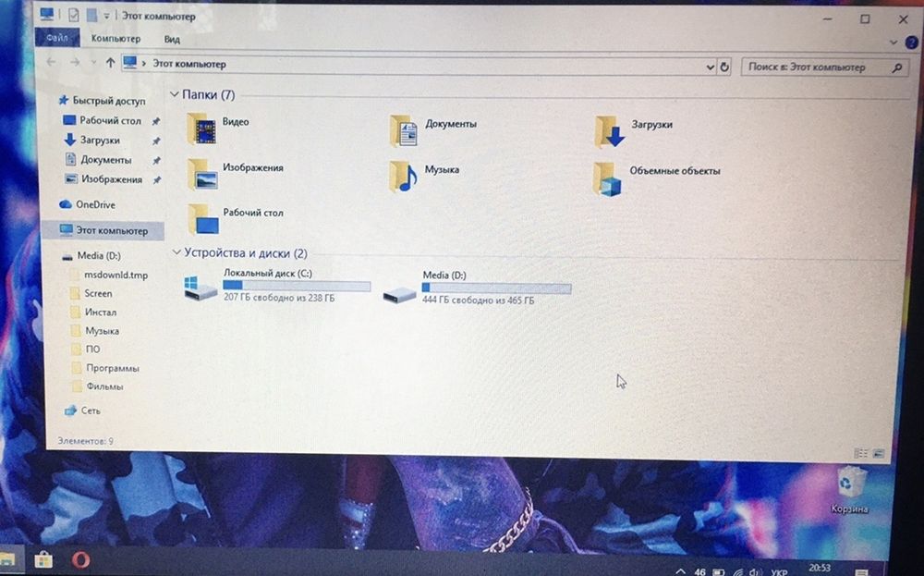924x576 pixels.
Task: Click the Этот компьютер address bar path
Action: (x=189, y=64)
